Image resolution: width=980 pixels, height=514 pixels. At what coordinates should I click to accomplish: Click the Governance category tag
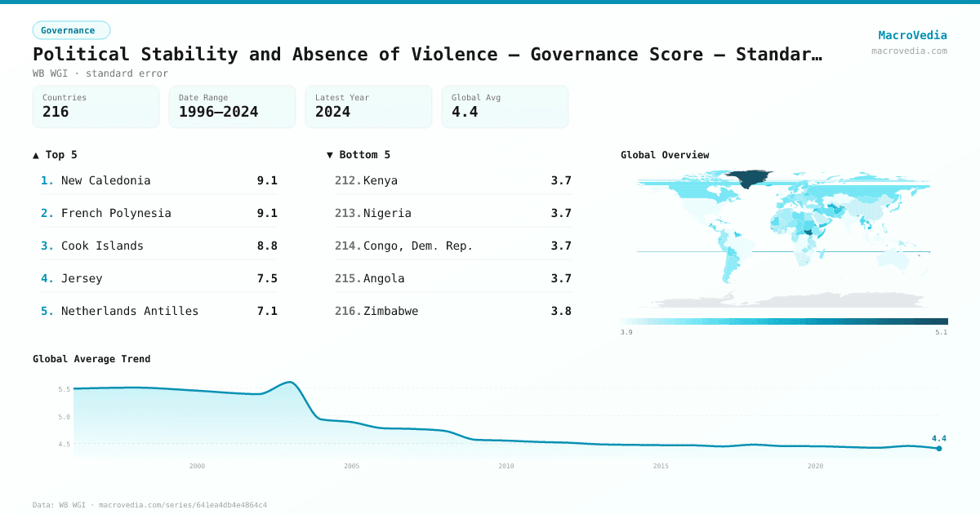(x=71, y=30)
